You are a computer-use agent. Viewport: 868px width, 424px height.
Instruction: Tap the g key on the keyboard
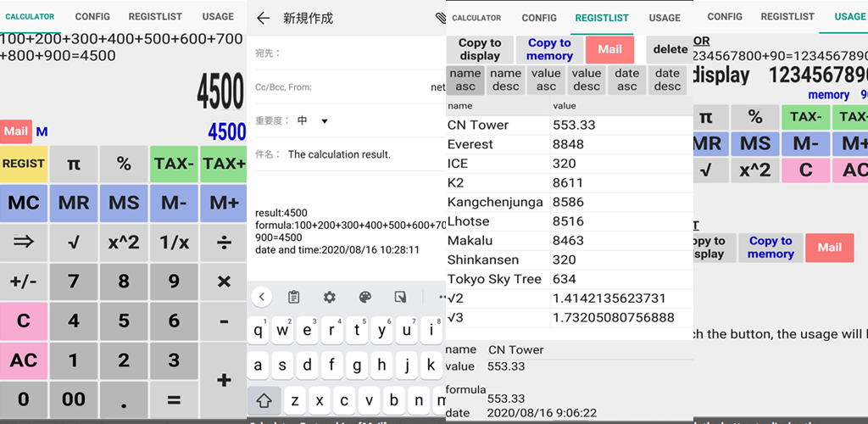[357, 365]
